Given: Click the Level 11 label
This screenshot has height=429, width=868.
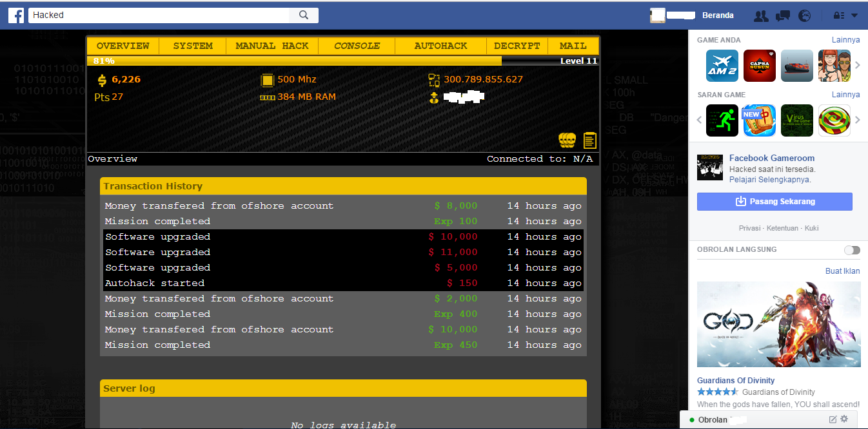Looking at the screenshot, I should coord(579,61).
